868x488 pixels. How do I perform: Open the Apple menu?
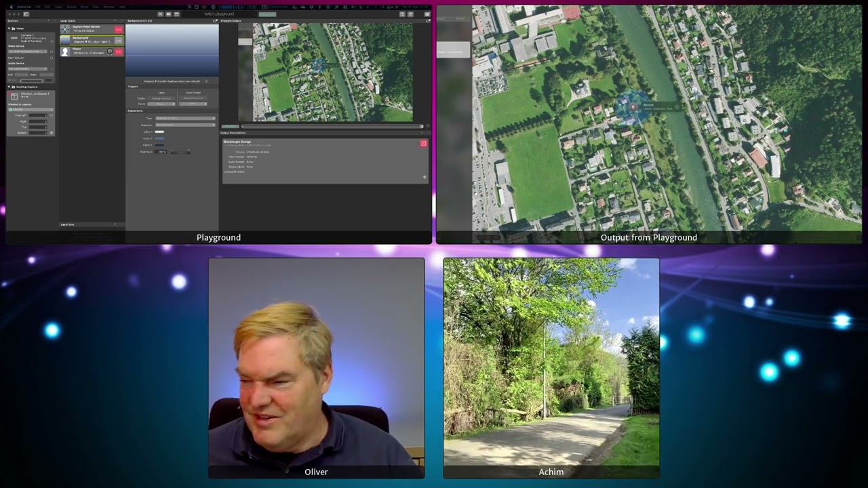click(x=11, y=7)
